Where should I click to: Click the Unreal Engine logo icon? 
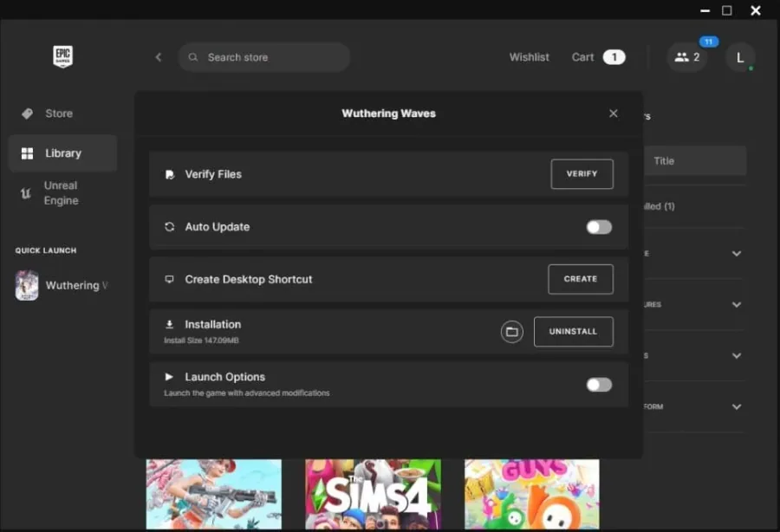tap(25, 193)
